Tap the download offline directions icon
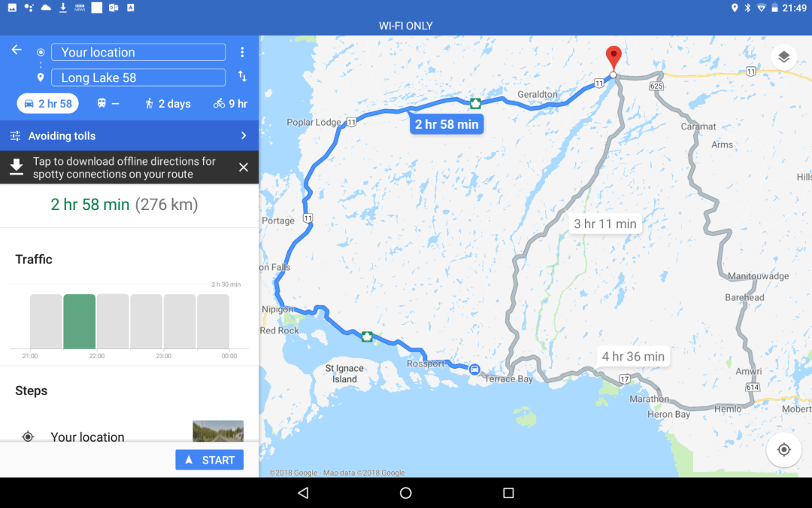 pyautogui.click(x=17, y=167)
